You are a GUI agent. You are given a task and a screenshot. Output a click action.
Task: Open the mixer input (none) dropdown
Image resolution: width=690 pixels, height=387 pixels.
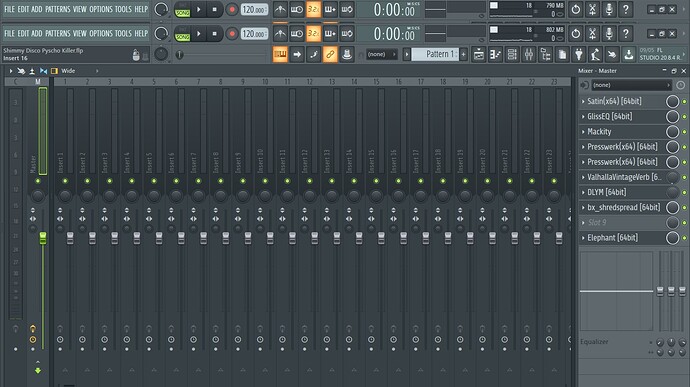(631, 85)
